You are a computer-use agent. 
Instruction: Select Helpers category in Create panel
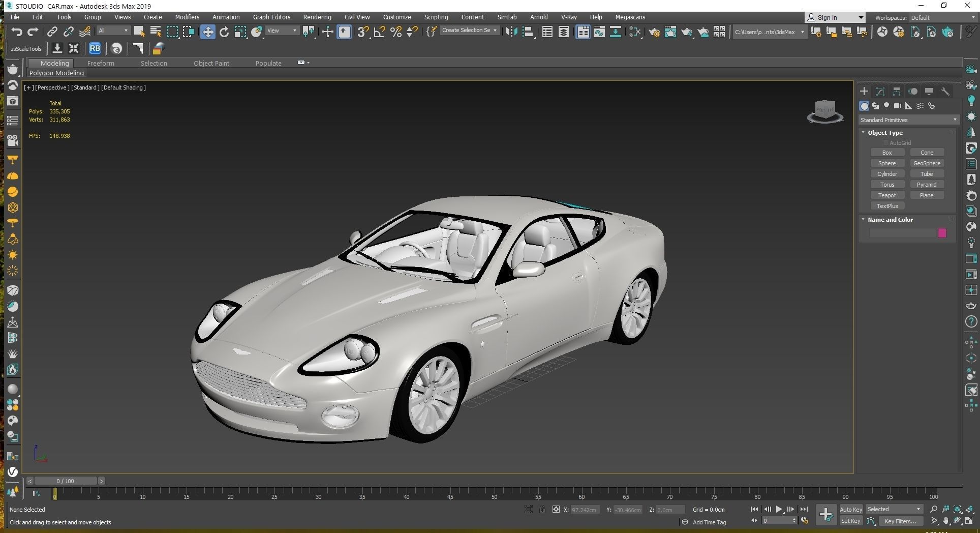(909, 106)
